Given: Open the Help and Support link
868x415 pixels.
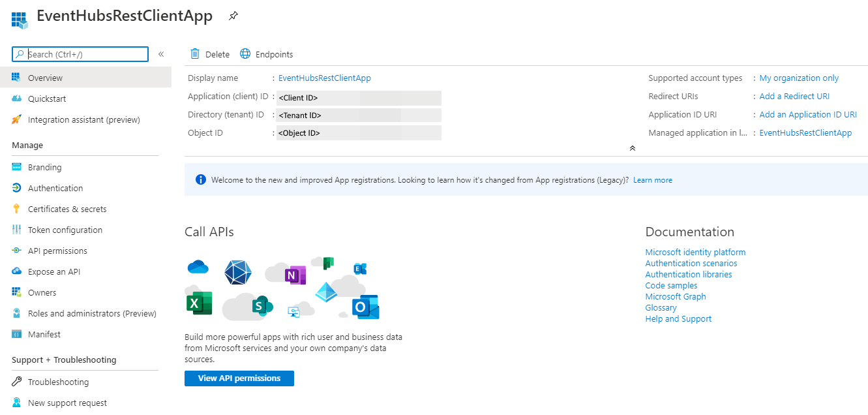Looking at the screenshot, I should (678, 318).
